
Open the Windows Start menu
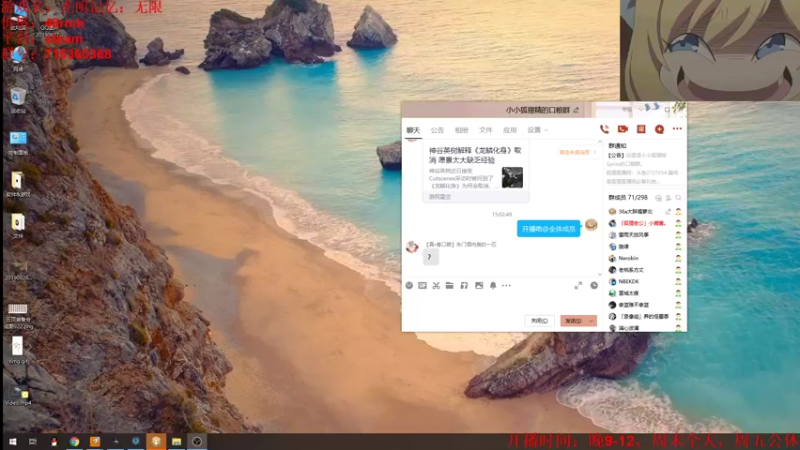pos(13,442)
